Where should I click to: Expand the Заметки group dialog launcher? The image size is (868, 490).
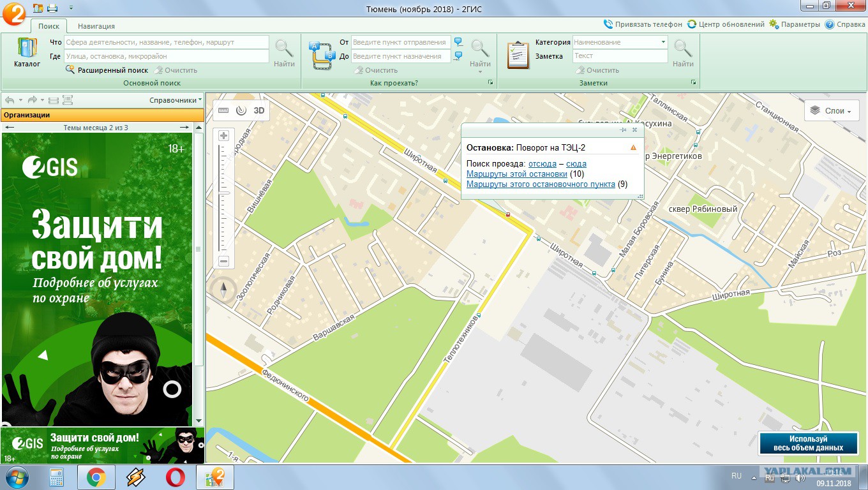coord(693,83)
